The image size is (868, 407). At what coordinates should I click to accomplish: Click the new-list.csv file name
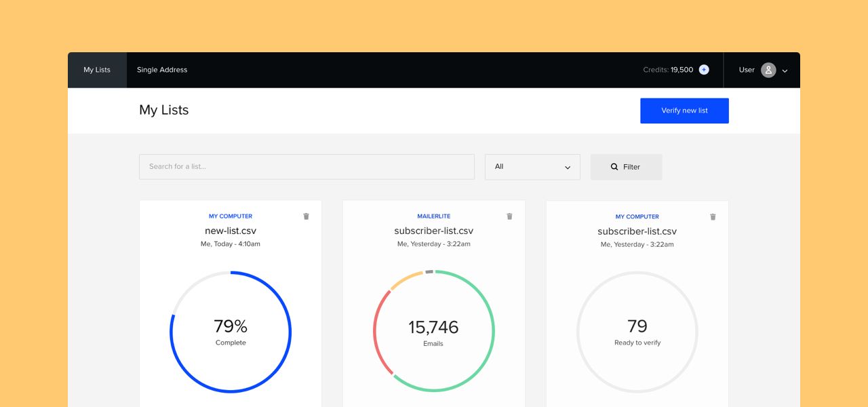click(231, 231)
